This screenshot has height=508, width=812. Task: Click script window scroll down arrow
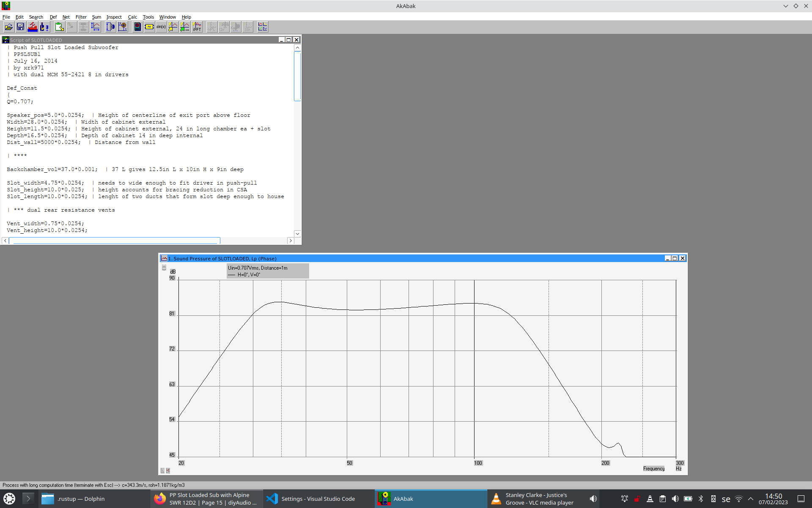click(297, 234)
